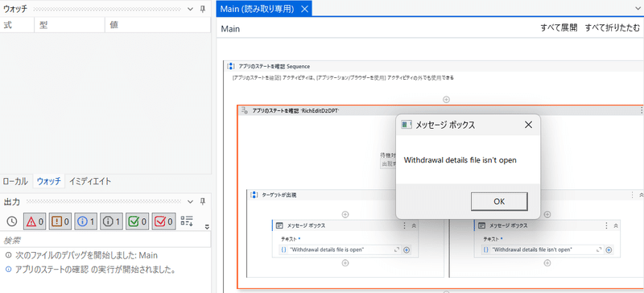This screenshot has width=644, height=293.
Task: Switch to the ローカル tab
Action: click(x=15, y=181)
